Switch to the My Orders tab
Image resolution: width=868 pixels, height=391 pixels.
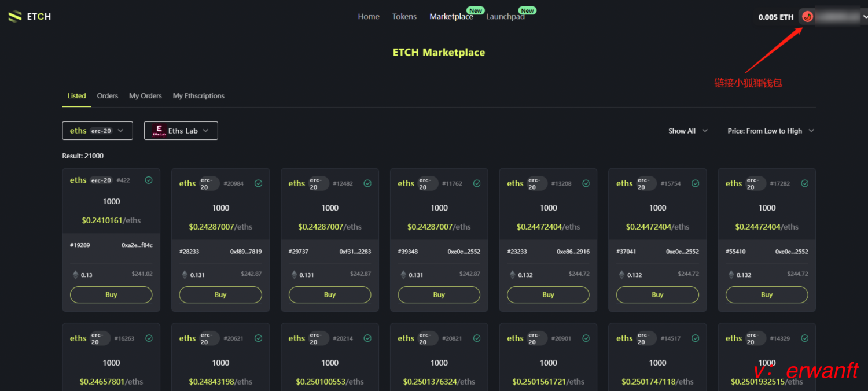pos(145,96)
